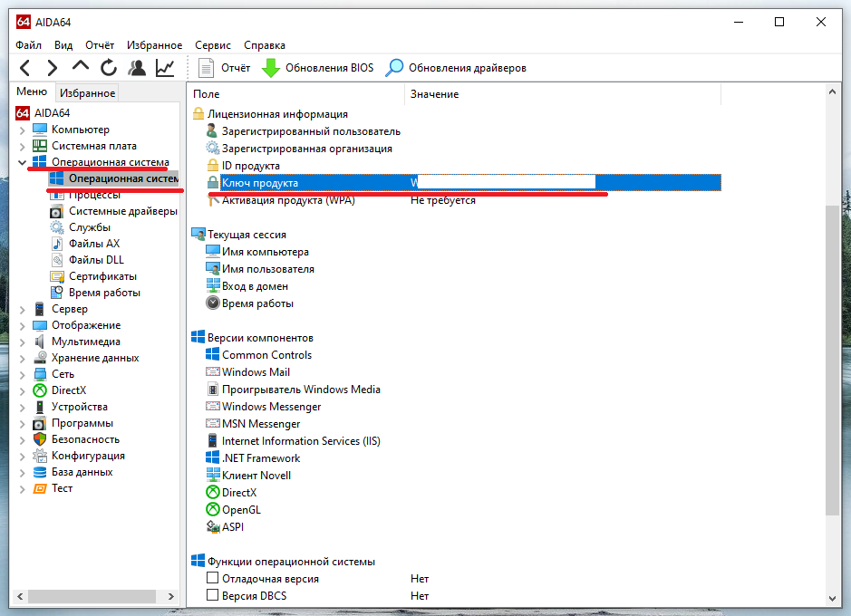Click the База данных icon in the tree

(40, 472)
